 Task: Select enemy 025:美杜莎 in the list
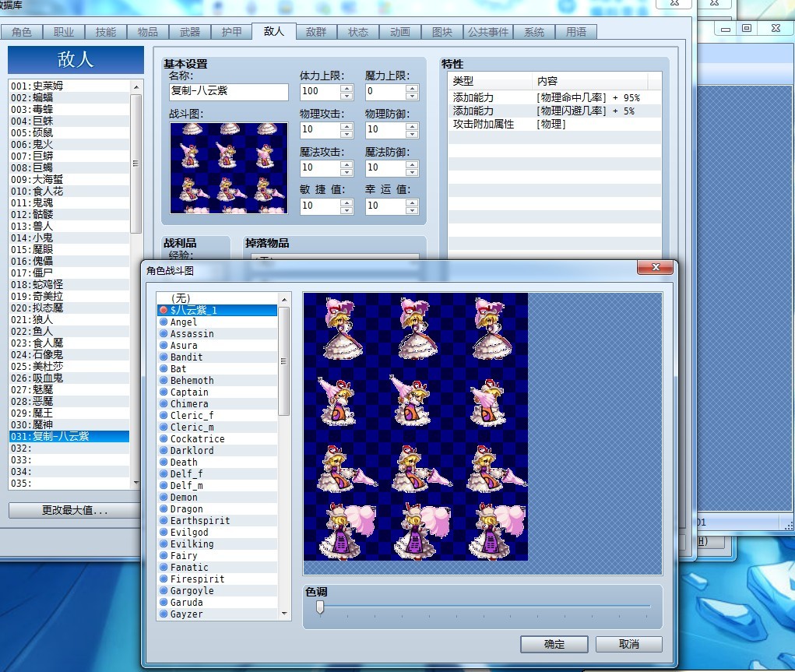tap(69, 366)
